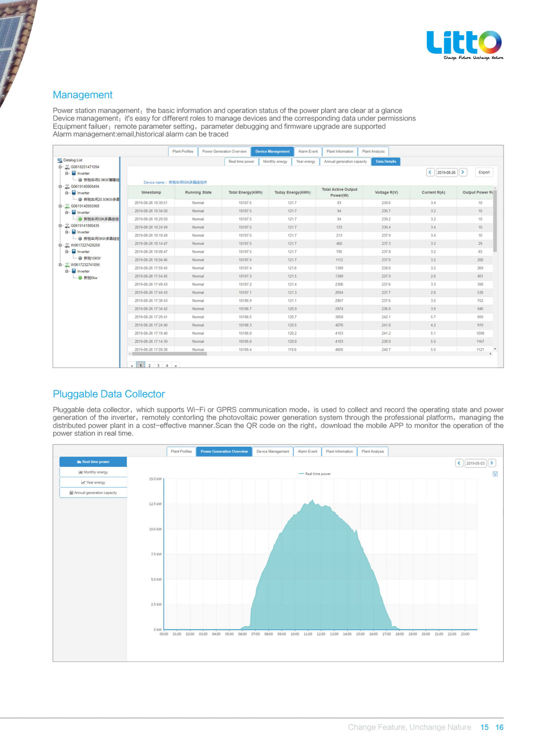Click the 2019-08-26 date field
This screenshot has height=756, width=557.
pos(446,172)
